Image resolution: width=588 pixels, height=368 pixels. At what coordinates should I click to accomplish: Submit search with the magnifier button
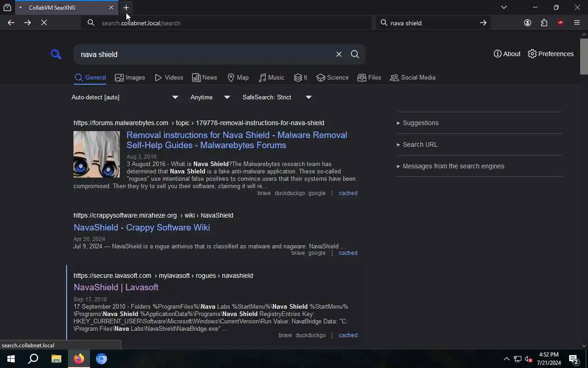pyautogui.click(x=355, y=54)
